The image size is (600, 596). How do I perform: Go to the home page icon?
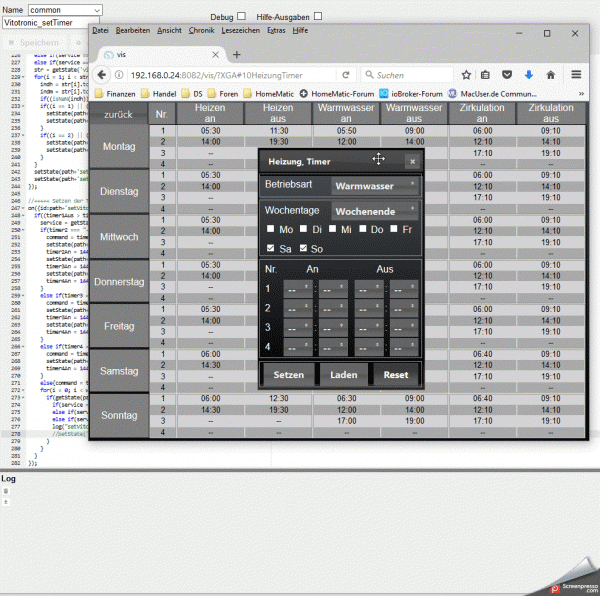(x=551, y=75)
